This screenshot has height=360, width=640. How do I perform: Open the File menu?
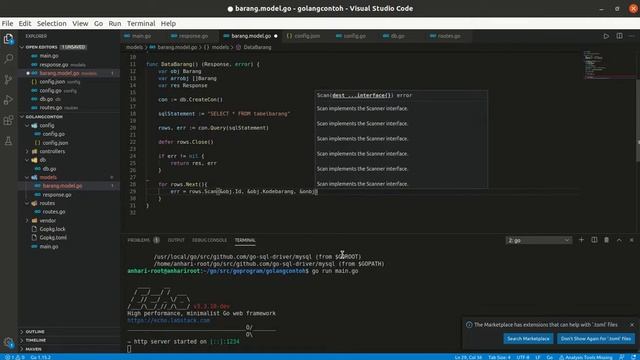click(7, 23)
